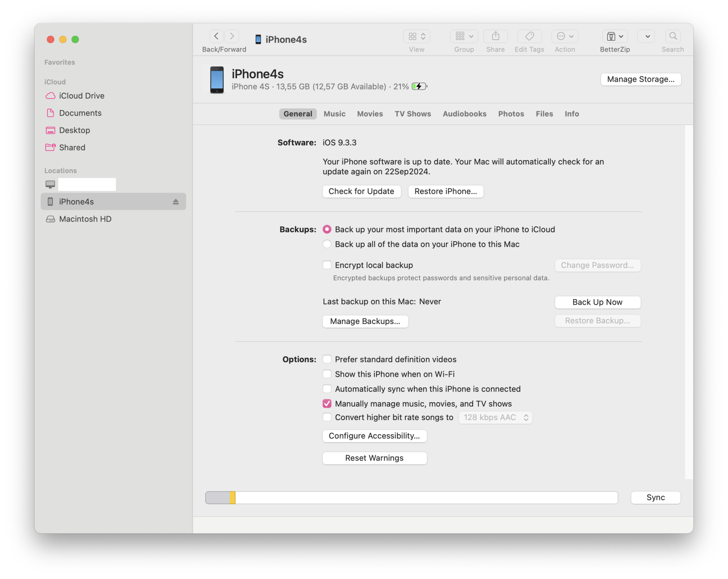The image size is (728, 579).
Task: Go forward with the Forward arrow
Action: 232,36
